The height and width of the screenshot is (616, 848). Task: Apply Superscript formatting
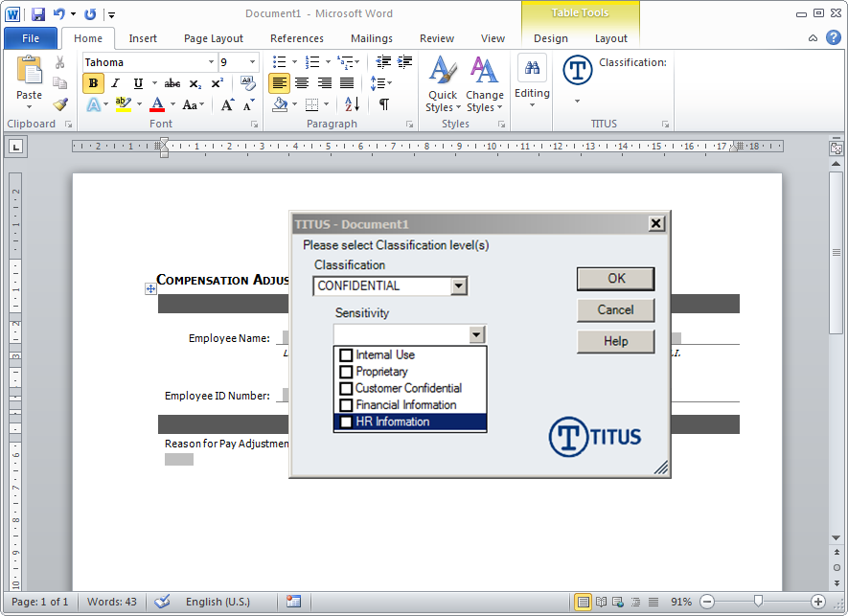pyautogui.click(x=217, y=83)
